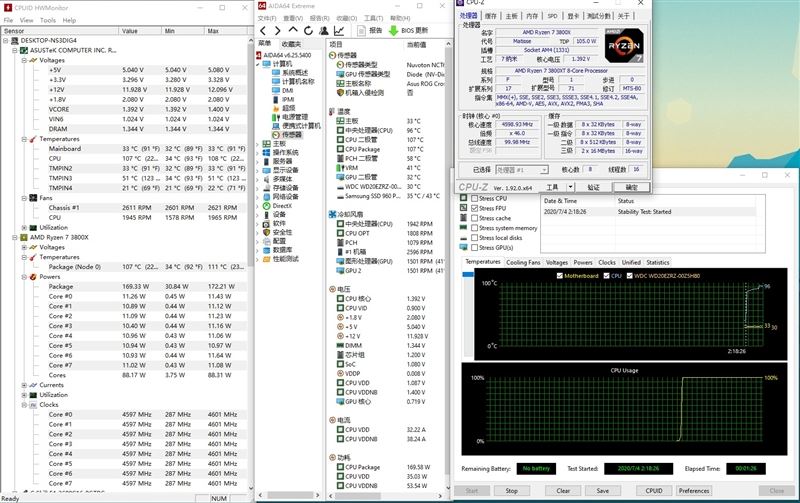Collapse the Powers group in HWMonitor
The height and width of the screenshot is (503, 800).
point(24,276)
